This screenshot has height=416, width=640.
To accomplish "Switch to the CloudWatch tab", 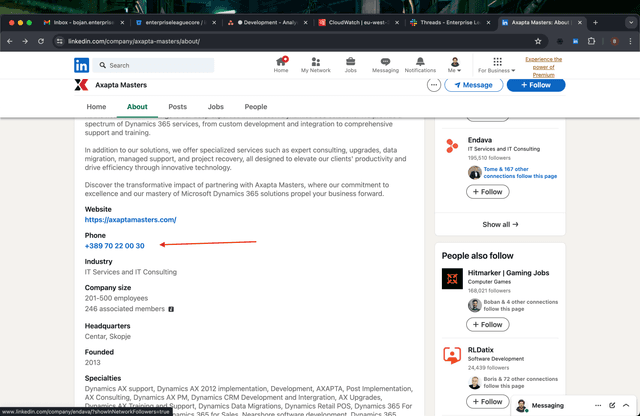I will tap(359, 22).
